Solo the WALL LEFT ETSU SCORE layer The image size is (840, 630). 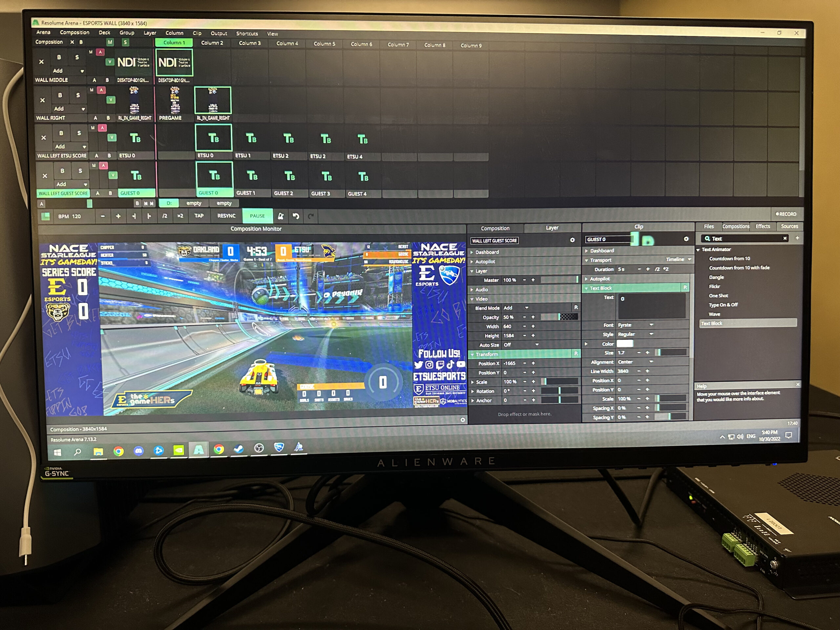[79, 133]
